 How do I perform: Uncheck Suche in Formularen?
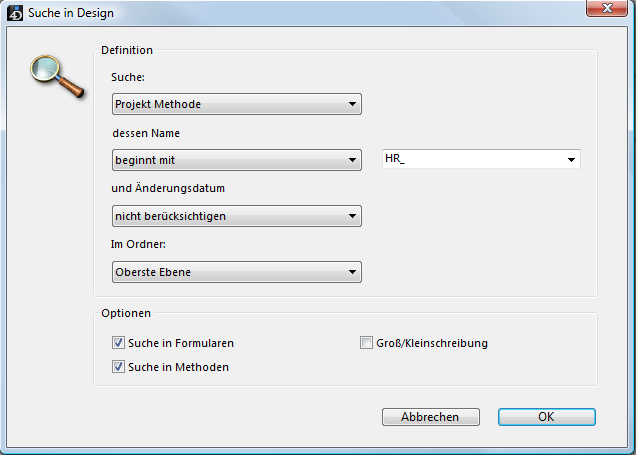pyautogui.click(x=120, y=343)
